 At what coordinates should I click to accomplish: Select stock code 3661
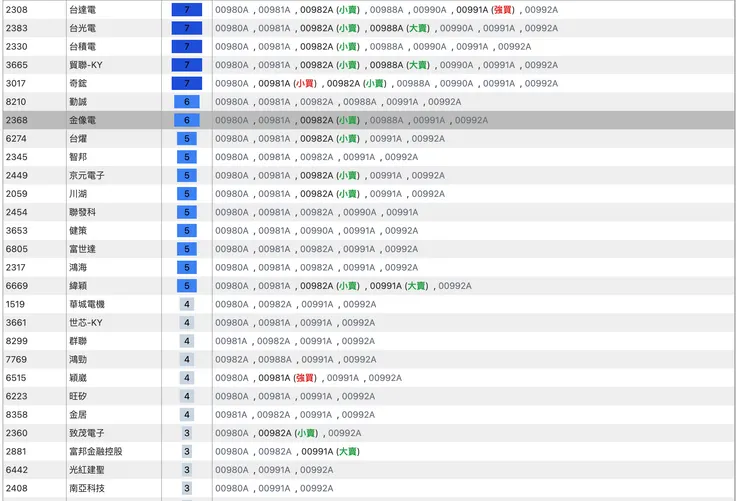(16, 323)
